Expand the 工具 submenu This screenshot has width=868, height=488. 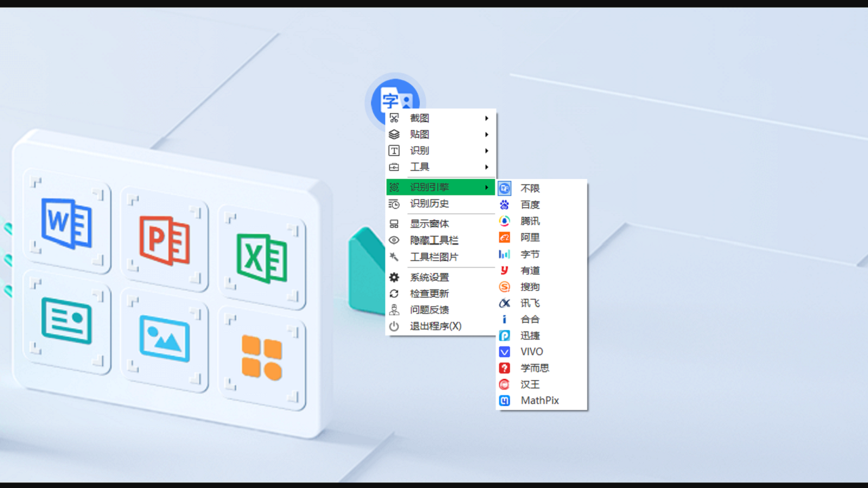click(419, 166)
